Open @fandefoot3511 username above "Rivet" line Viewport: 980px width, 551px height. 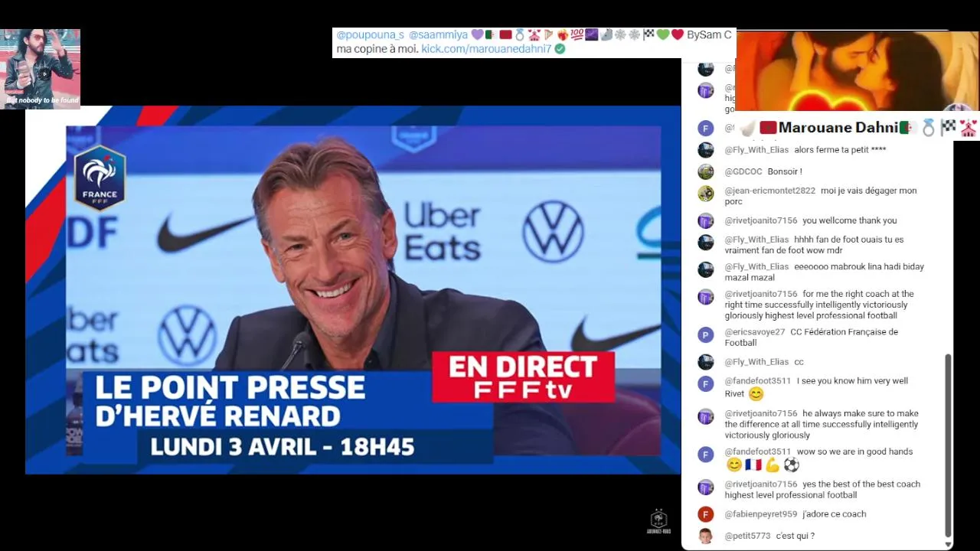(x=758, y=381)
